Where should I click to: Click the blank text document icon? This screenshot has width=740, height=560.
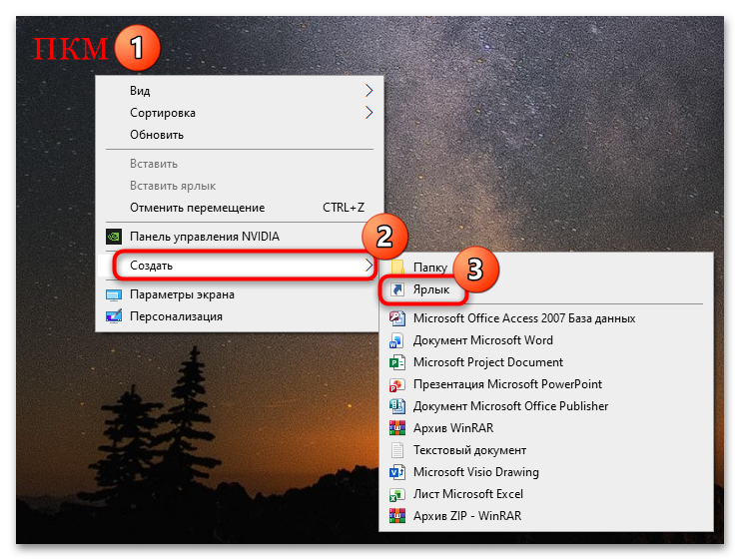click(397, 450)
